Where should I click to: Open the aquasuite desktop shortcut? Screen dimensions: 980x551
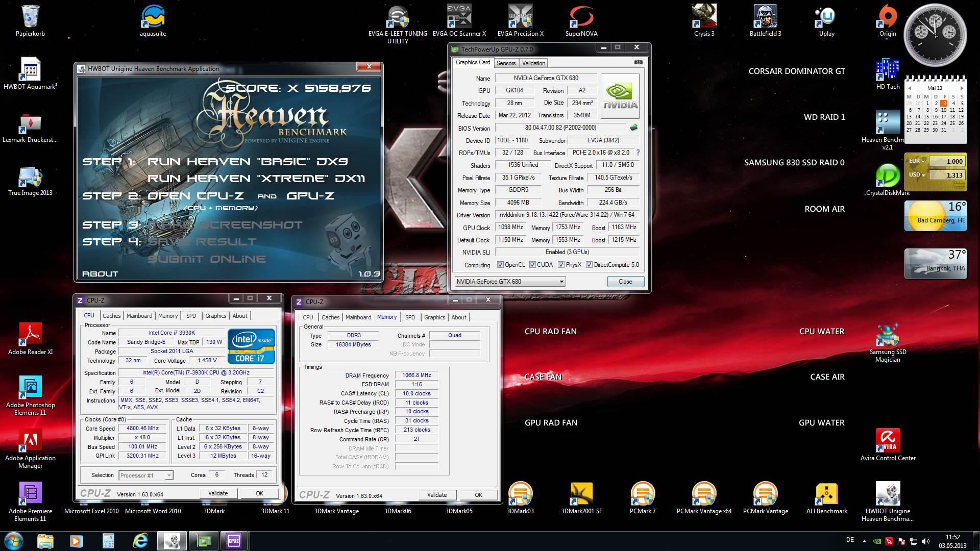point(153,20)
